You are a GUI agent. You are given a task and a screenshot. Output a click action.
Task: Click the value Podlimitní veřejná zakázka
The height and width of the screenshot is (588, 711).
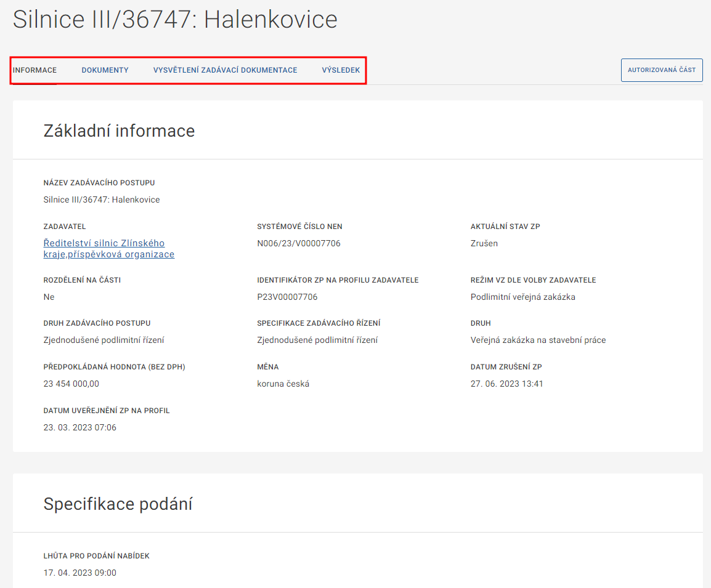(522, 297)
